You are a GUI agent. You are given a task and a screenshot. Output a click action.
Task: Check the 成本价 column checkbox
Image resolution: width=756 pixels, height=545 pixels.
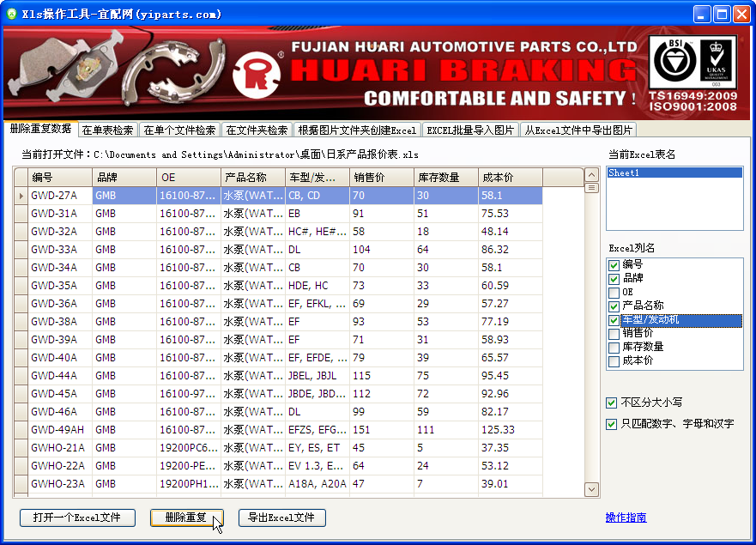click(614, 361)
